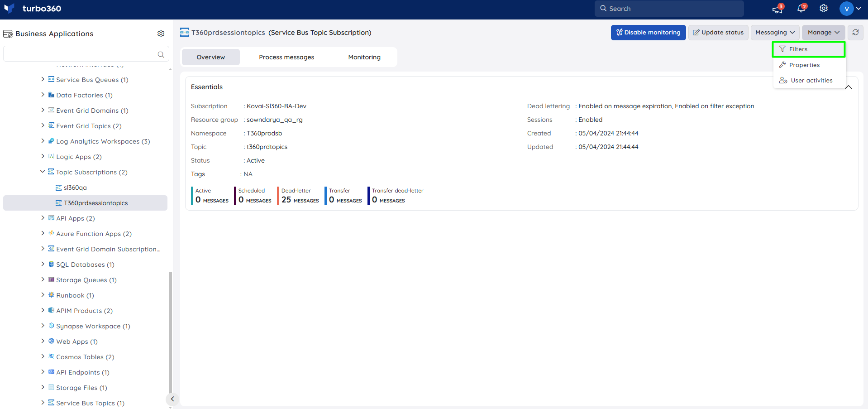Select User activities from Manage menu
Image resolution: width=868 pixels, height=409 pixels.
[809, 80]
